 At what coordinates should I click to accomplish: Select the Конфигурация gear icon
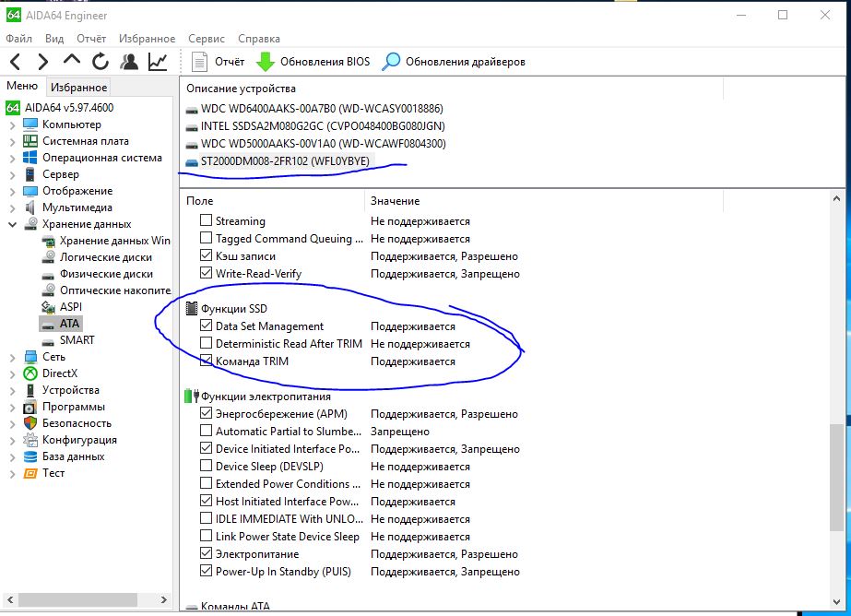pos(30,440)
